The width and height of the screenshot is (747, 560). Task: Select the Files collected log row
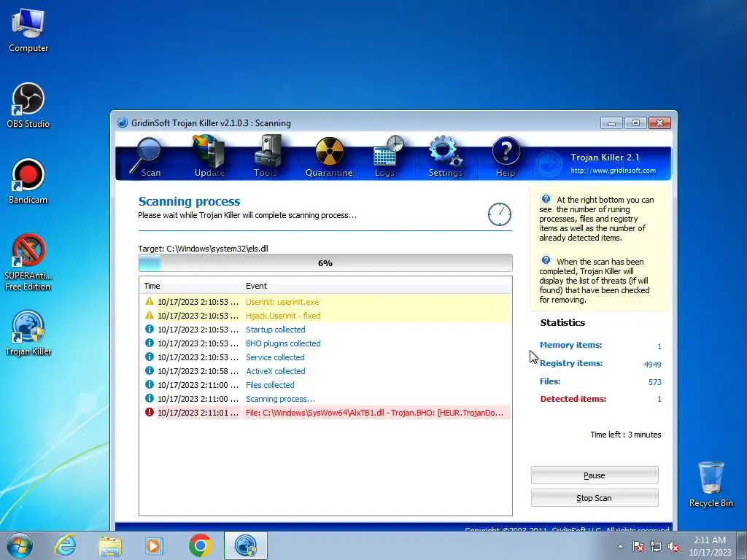click(325, 384)
